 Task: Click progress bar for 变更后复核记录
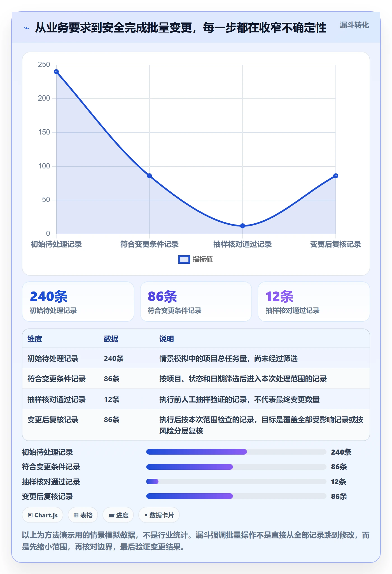coord(236,496)
